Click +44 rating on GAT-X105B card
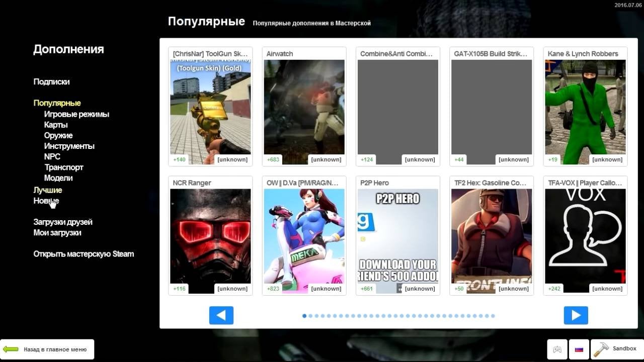The height and width of the screenshot is (362, 644). point(459,159)
